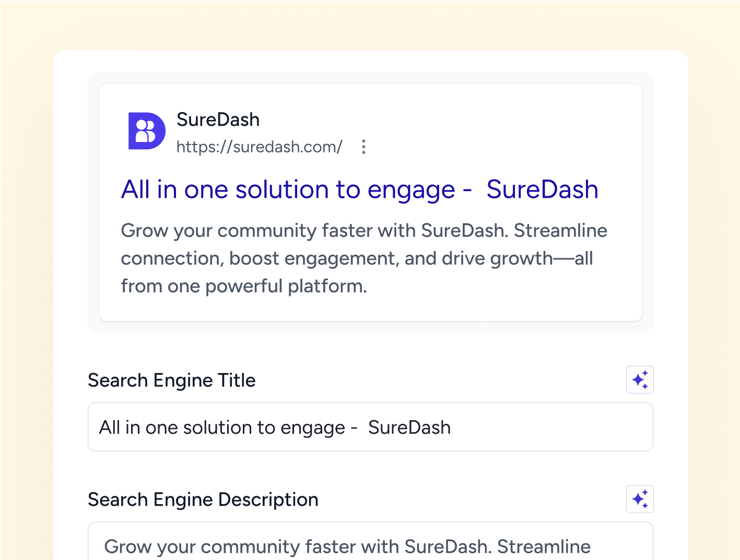Click the Search Engine Description label
The width and height of the screenshot is (740, 560).
coord(203,499)
